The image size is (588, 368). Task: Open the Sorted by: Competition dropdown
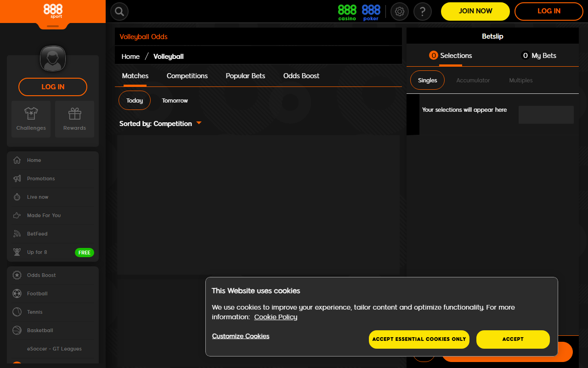(x=160, y=124)
